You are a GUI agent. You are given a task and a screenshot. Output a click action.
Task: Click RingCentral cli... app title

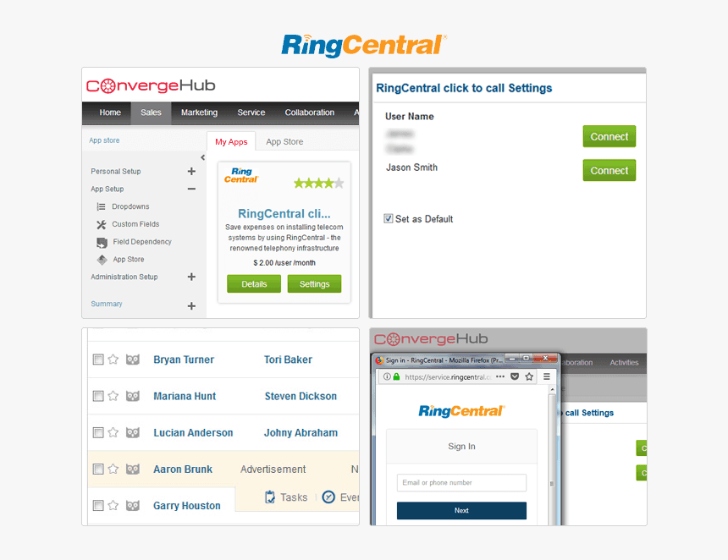pyautogui.click(x=284, y=213)
